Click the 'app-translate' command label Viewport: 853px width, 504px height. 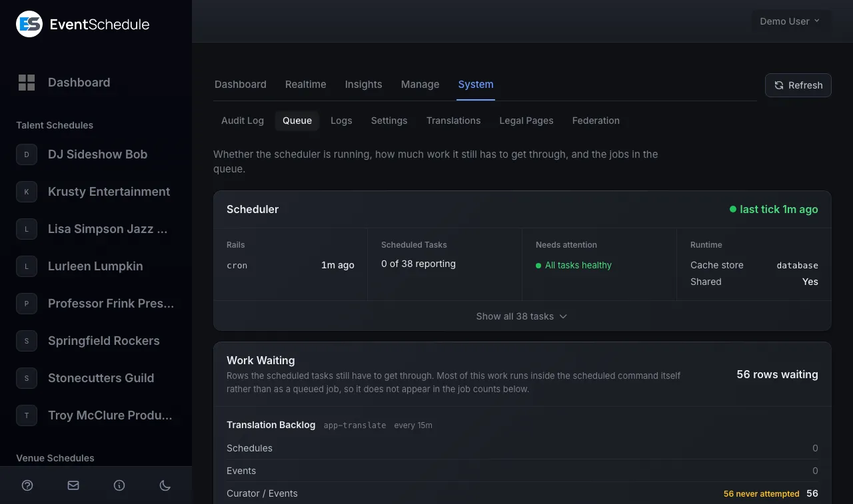(x=355, y=425)
